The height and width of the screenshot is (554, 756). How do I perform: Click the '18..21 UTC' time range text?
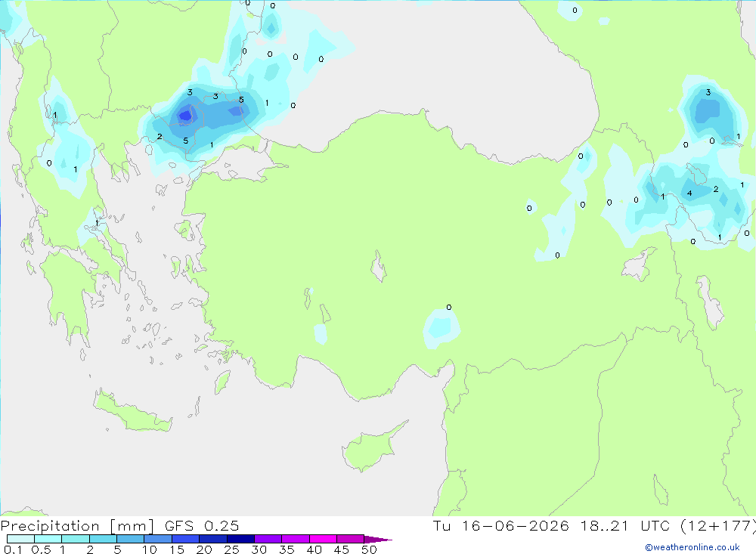click(625, 526)
